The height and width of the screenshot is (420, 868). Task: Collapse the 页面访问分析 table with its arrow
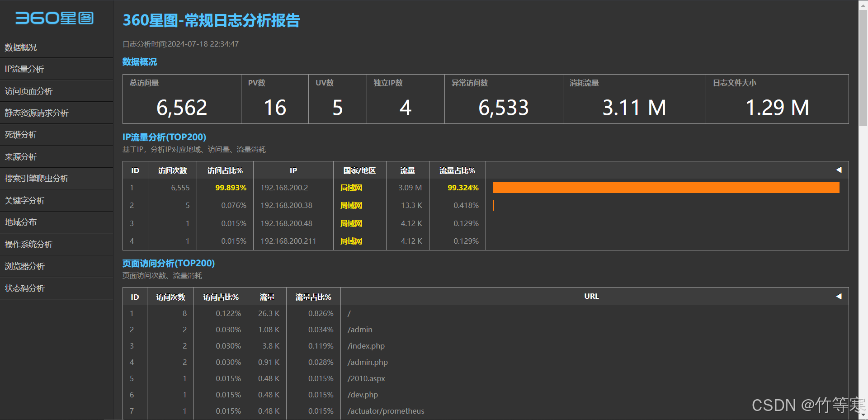point(839,297)
